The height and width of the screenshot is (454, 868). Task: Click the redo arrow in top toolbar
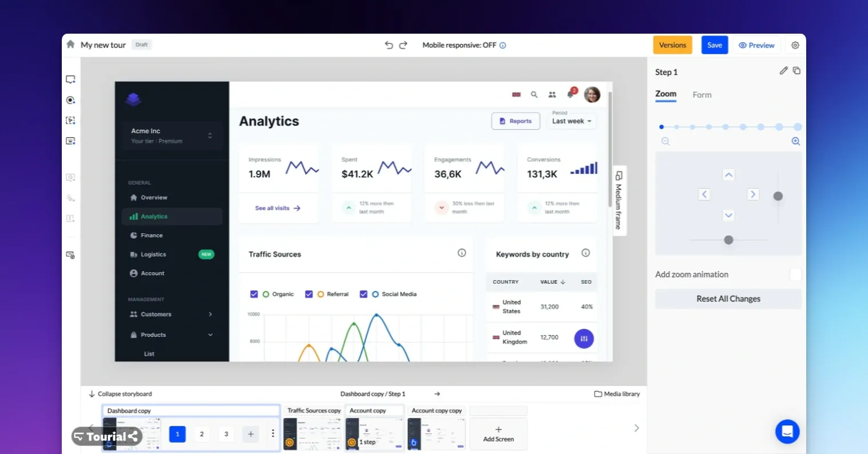[x=403, y=45]
